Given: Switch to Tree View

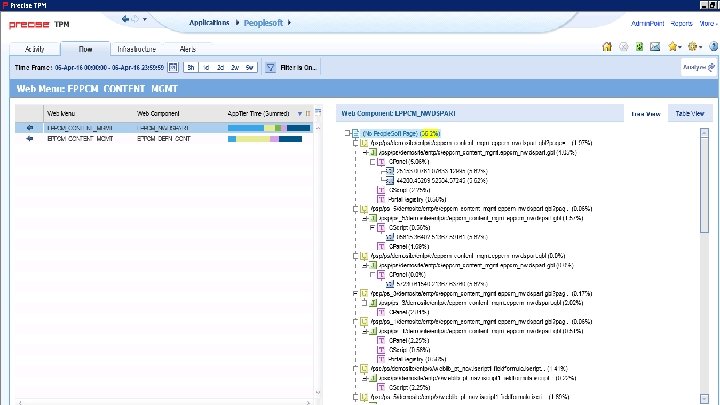Looking at the screenshot, I should (645, 113).
